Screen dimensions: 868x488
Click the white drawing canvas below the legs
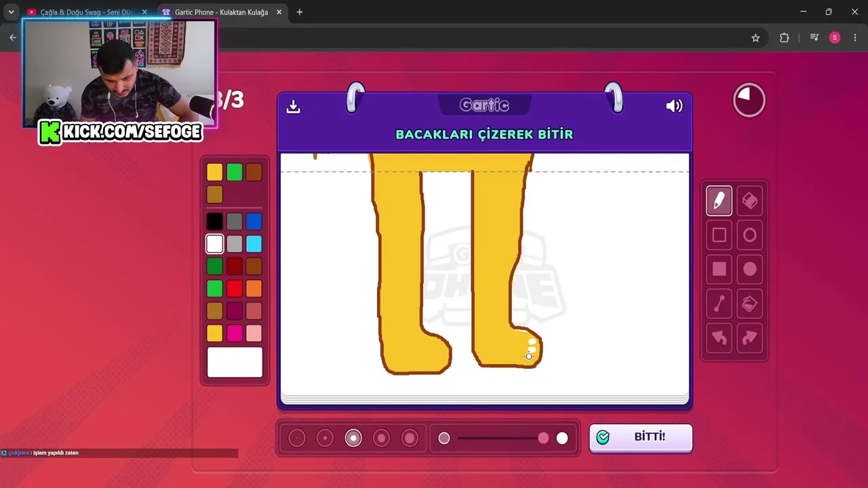tap(485, 384)
